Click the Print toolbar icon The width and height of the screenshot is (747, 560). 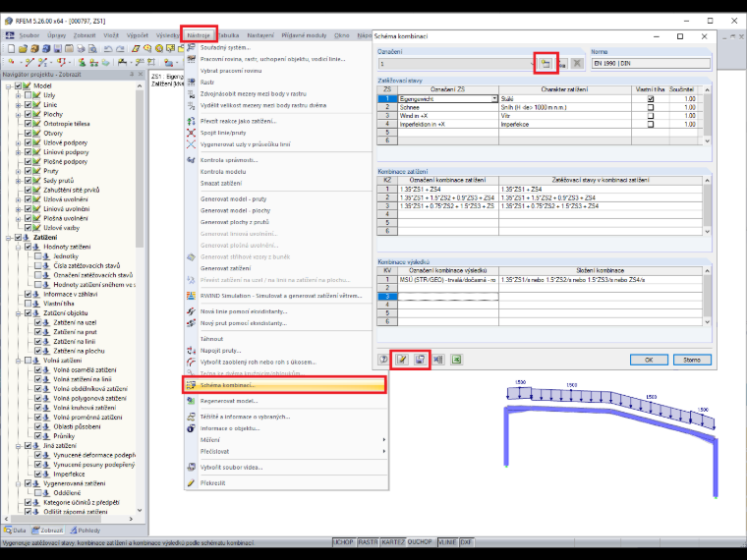click(x=81, y=48)
